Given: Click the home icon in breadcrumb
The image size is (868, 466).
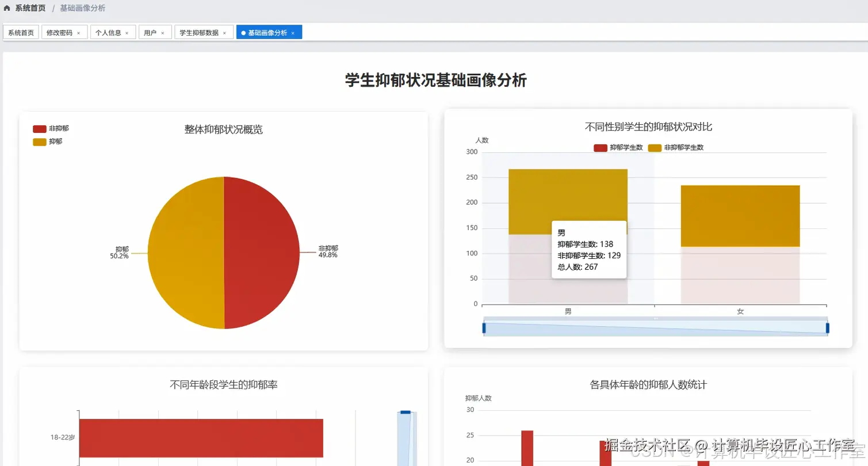Looking at the screenshot, I should click(7, 8).
